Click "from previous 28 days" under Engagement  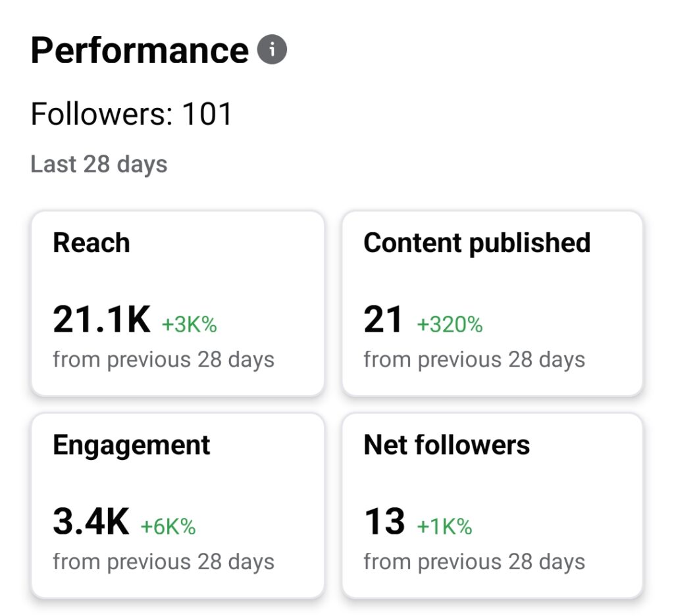coord(163,562)
